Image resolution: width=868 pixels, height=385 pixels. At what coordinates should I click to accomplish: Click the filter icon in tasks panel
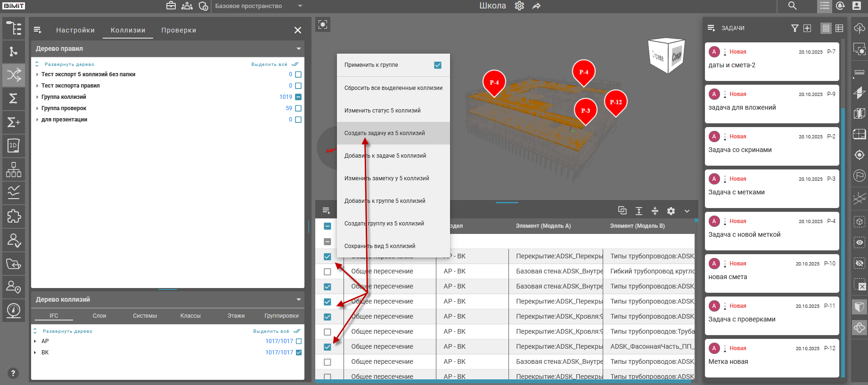[x=794, y=28]
